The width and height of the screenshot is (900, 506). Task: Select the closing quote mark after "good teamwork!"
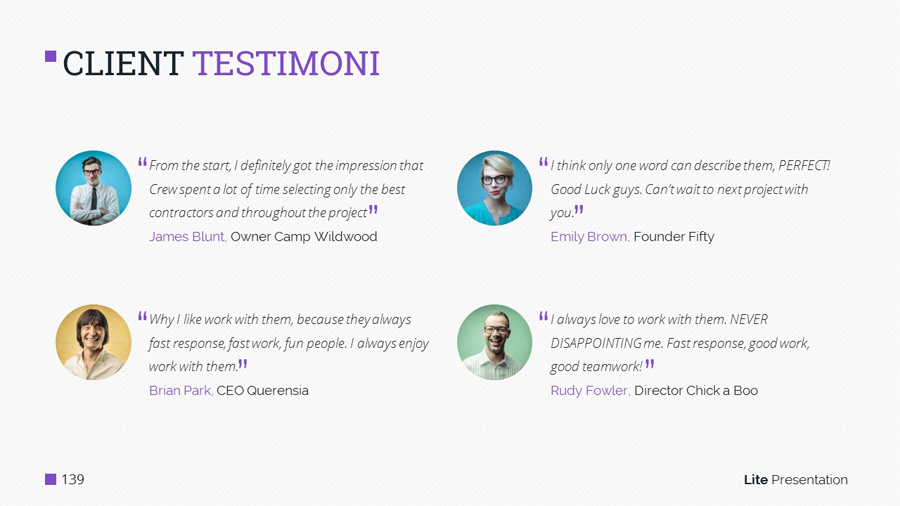pyautogui.click(x=649, y=364)
